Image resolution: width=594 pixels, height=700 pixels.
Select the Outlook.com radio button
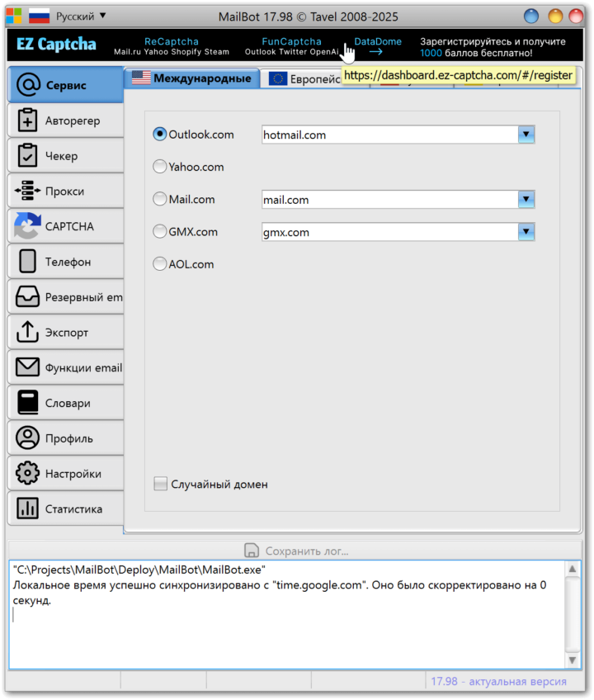click(x=160, y=134)
